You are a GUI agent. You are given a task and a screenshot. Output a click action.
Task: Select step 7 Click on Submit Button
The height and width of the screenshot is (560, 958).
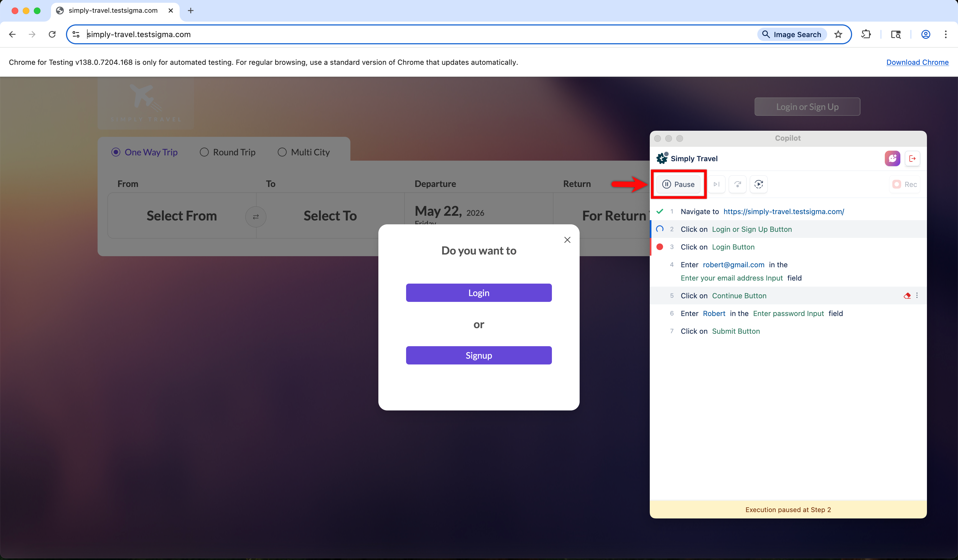(x=788, y=331)
